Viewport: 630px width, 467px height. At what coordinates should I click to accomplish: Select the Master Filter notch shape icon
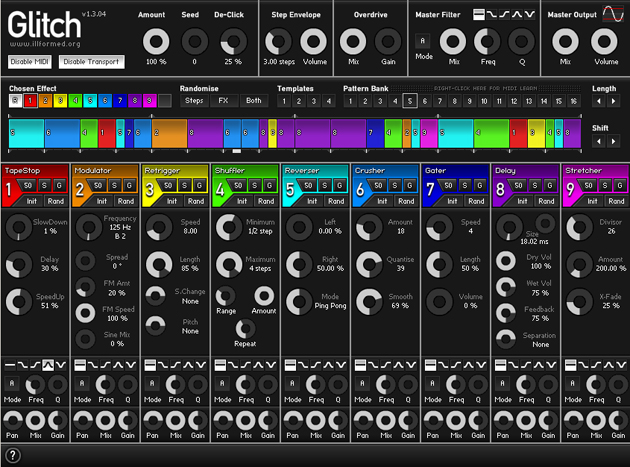click(530, 14)
